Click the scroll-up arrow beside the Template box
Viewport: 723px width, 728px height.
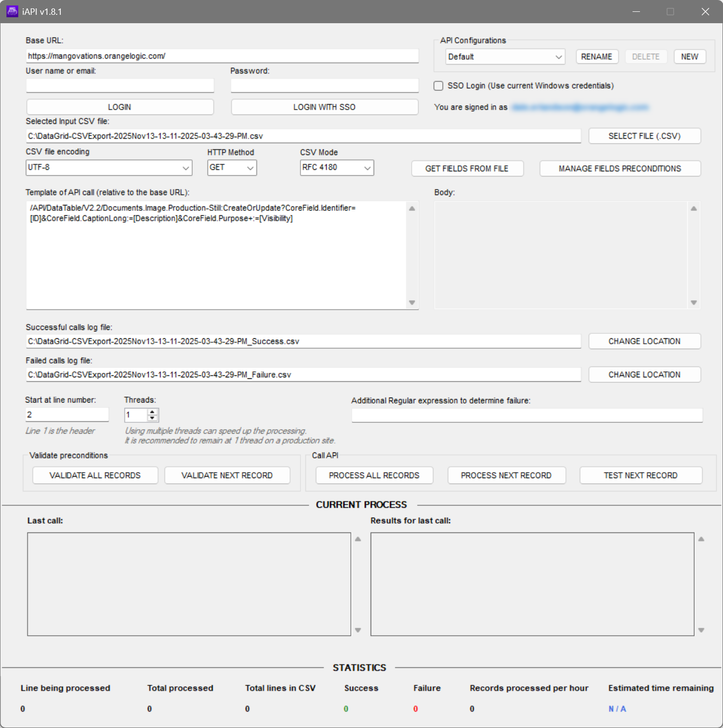412,208
